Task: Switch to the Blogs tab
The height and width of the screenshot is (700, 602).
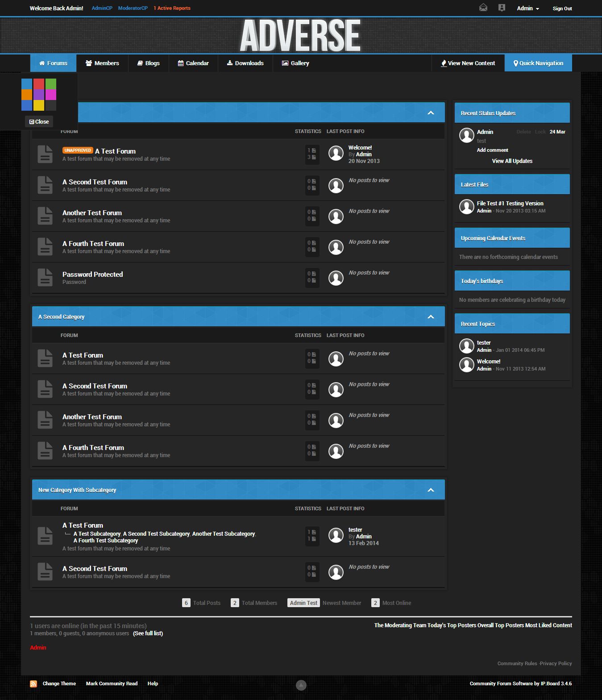Action: pyautogui.click(x=149, y=63)
